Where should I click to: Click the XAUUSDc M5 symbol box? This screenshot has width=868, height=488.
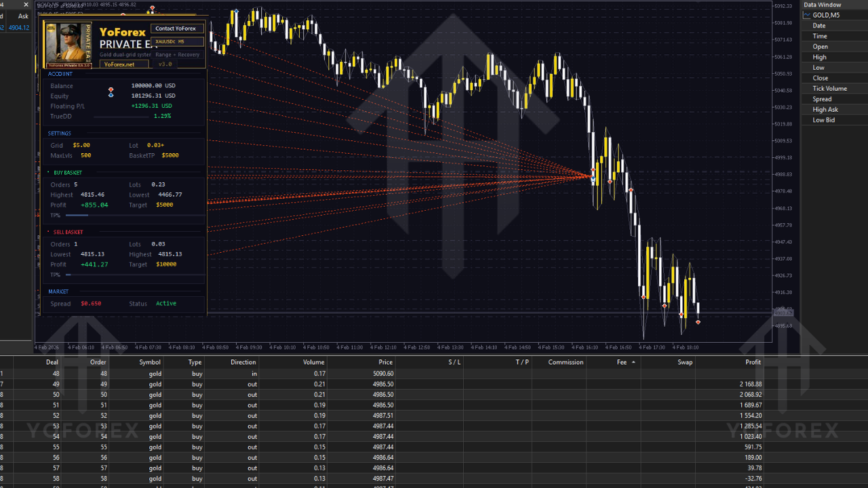(178, 41)
